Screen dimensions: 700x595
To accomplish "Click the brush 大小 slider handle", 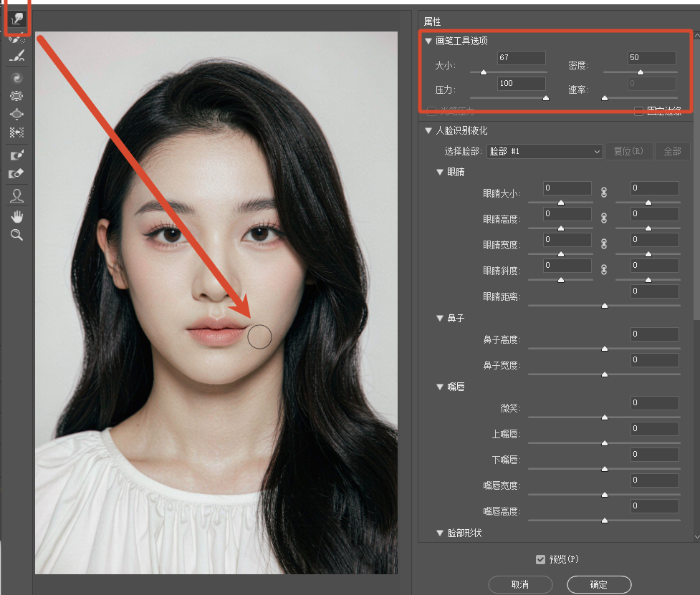I will tap(484, 72).
